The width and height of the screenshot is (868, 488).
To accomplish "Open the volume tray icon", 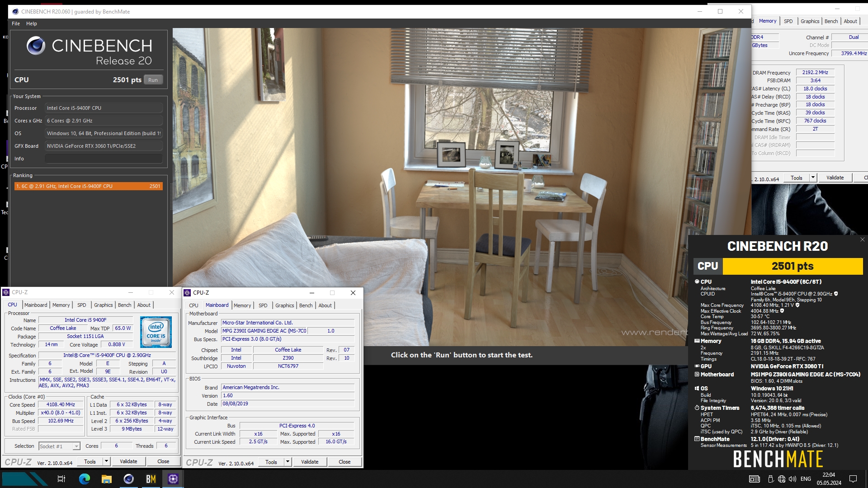I will [792, 479].
